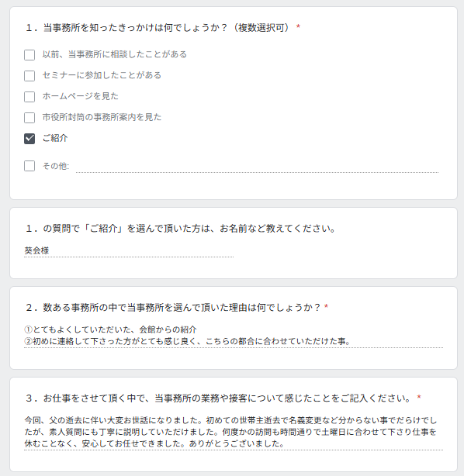Viewport: 464px width, 476px height.
Task: Click the label text セミナーに参加したことがある
Action: 102,75
